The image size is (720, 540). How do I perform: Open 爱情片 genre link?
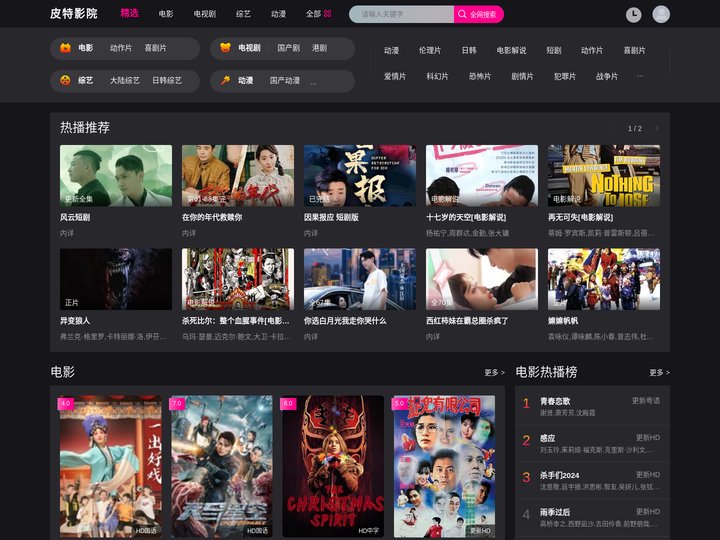(395, 76)
